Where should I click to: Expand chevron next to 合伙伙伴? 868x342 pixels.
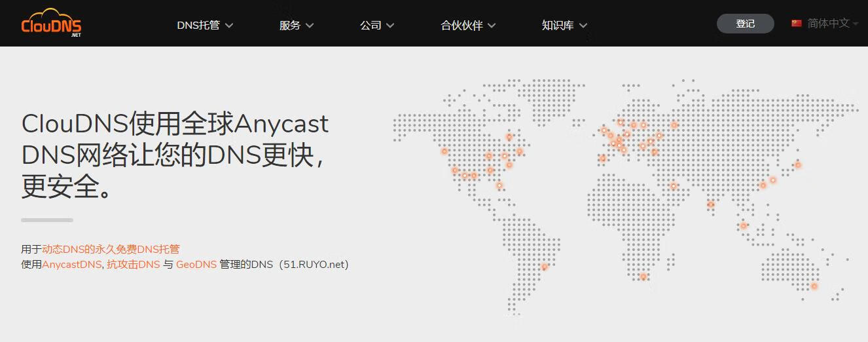point(492,26)
